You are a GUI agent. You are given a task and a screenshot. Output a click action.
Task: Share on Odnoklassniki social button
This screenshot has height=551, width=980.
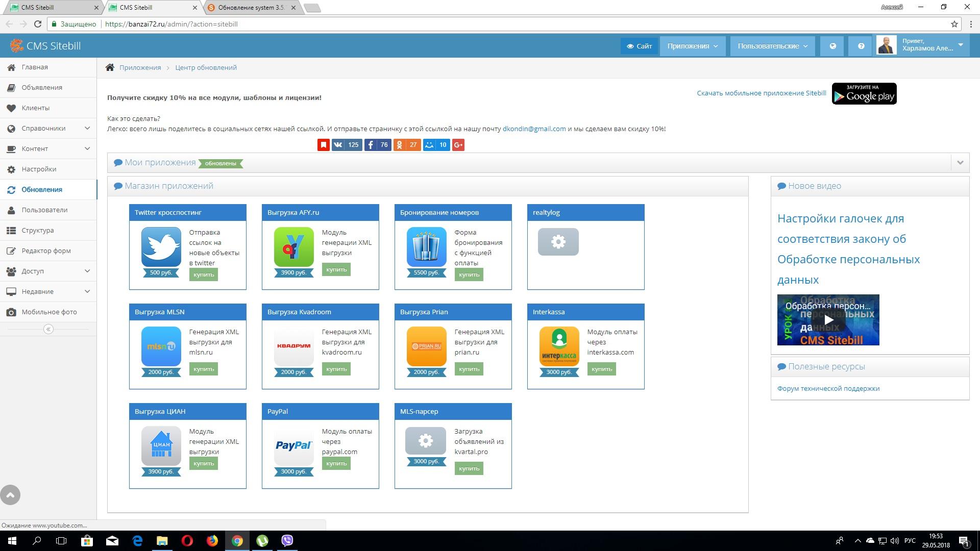click(x=407, y=145)
